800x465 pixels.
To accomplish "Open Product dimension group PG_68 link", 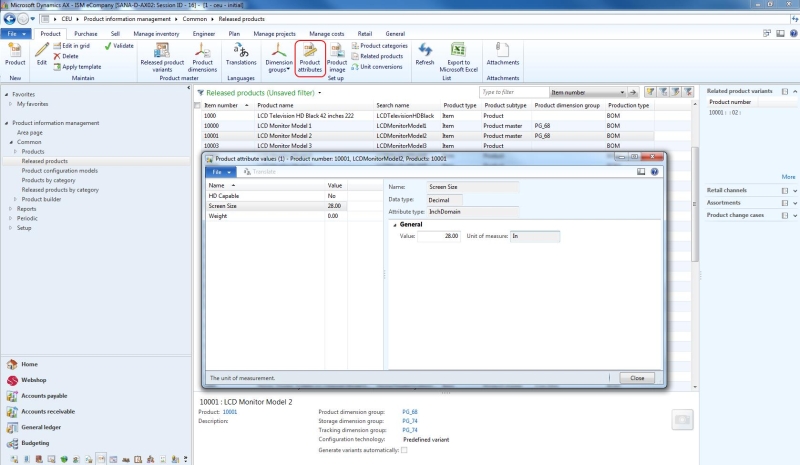I will [410, 412].
